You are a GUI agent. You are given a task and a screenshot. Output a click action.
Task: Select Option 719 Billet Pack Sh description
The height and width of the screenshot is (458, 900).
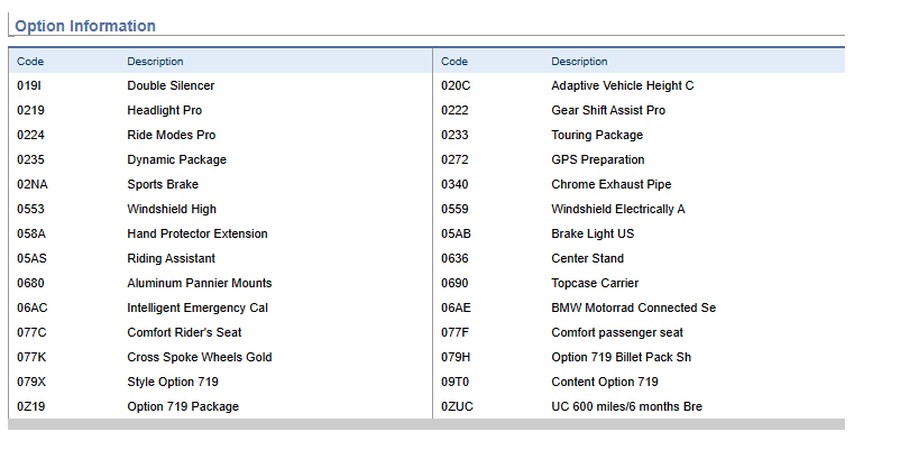621,357
